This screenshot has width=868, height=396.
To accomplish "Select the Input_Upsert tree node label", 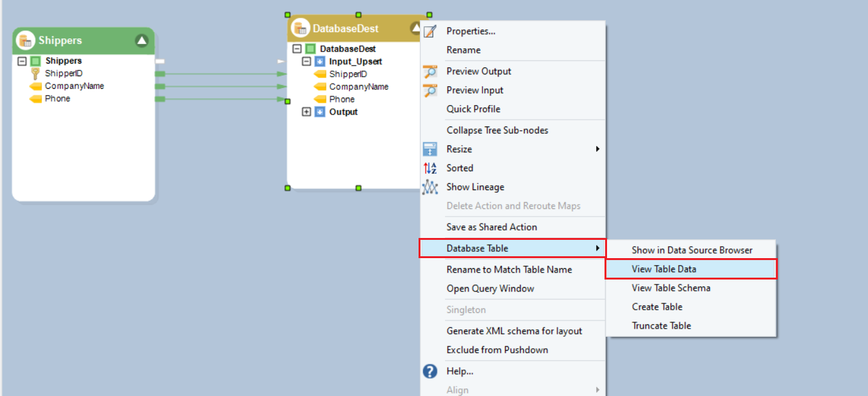I will [356, 61].
